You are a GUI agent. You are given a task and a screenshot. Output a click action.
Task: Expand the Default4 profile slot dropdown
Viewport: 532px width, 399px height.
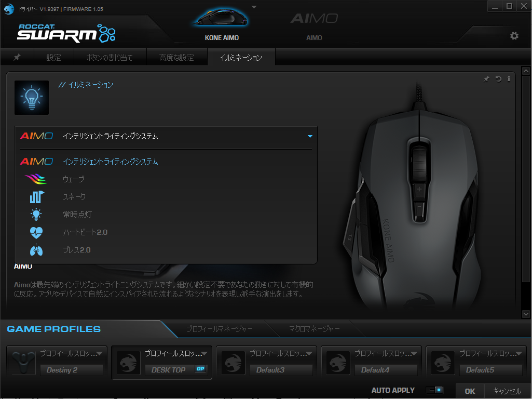pos(414,353)
